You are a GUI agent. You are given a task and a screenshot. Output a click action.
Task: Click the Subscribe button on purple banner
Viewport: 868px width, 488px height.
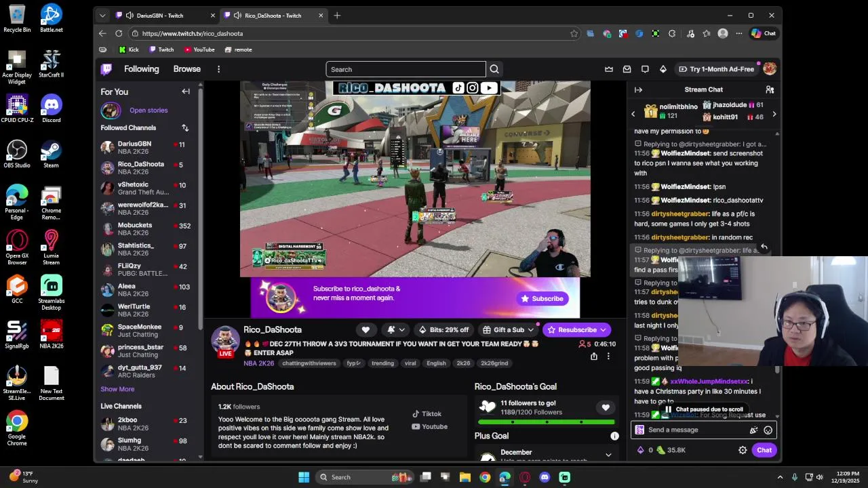click(x=542, y=298)
